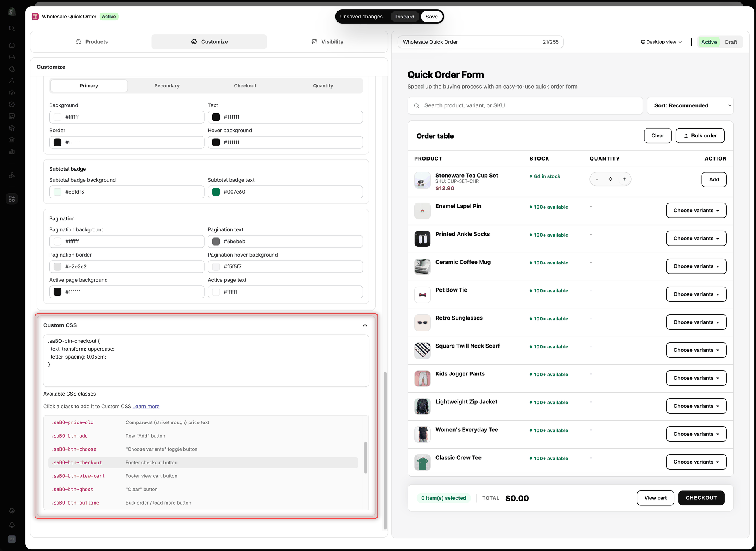Open Shopify Home from the sidebar
The height and width of the screenshot is (551, 756).
point(12,45)
